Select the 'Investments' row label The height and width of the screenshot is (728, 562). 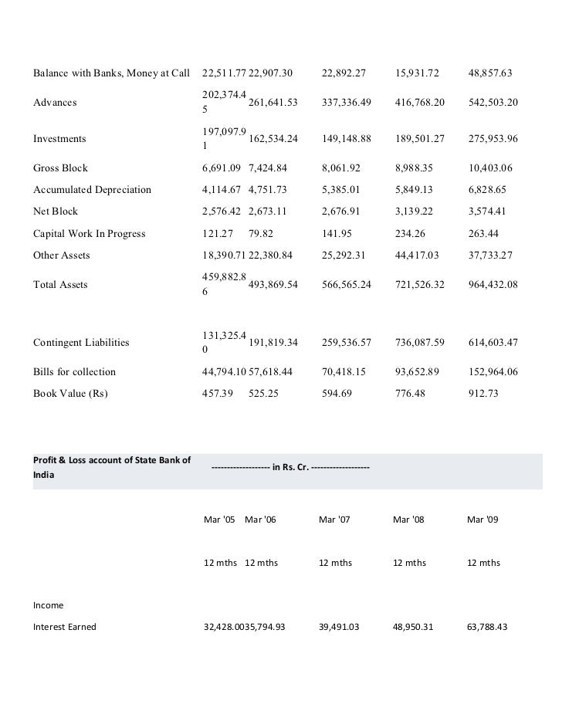(59, 139)
